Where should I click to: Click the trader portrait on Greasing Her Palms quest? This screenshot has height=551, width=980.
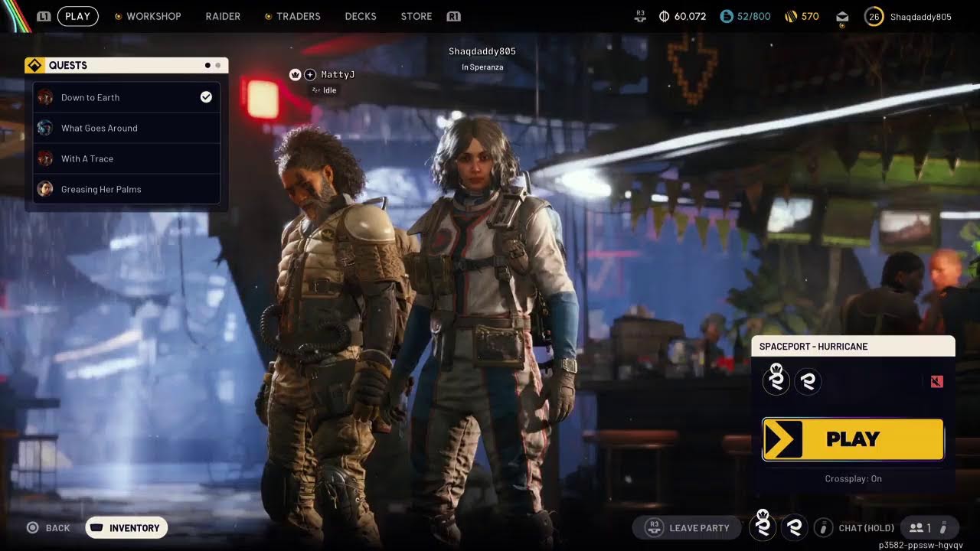click(x=45, y=189)
